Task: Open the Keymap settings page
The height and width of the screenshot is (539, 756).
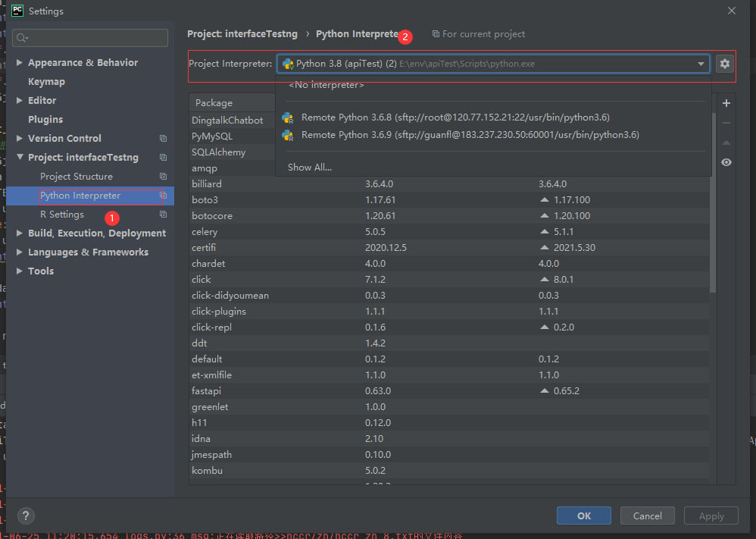Action: click(x=46, y=82)
